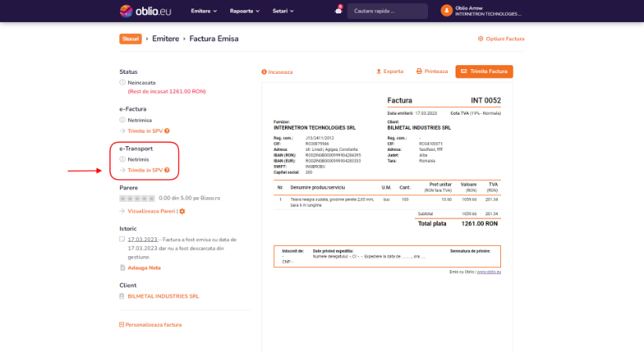This screenshot has width=644, height=352.
Task: Click the INTERNETRON TECHNOLOGIES SRL supplier name on invoice
Action: point(315,128)
